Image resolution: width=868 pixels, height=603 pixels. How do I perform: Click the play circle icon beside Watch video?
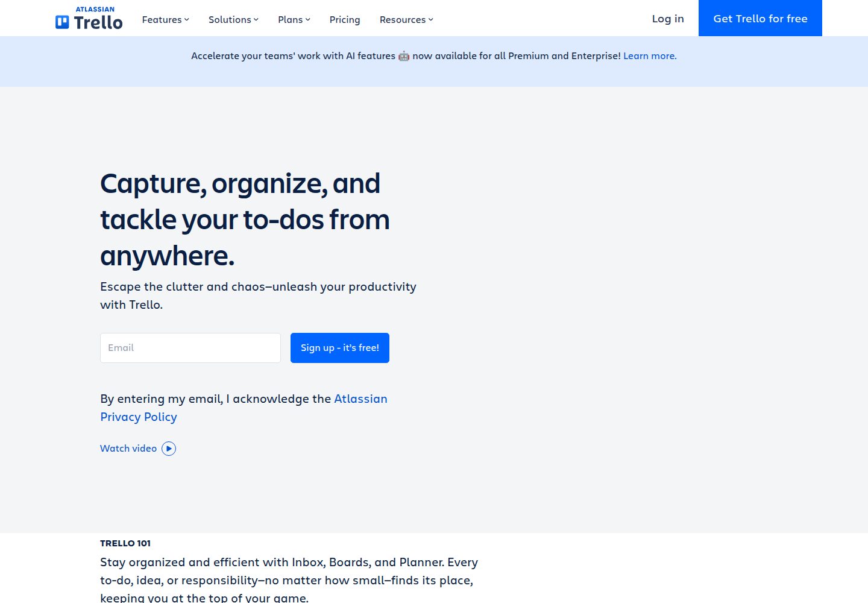pos(169,449)
